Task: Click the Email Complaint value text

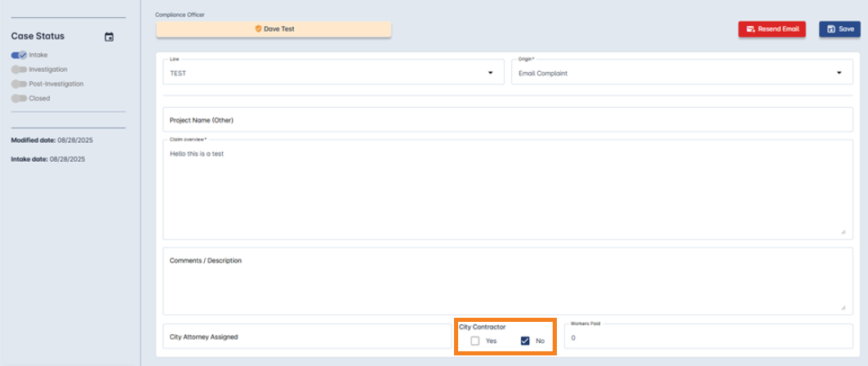Action: tap(543, 73)
